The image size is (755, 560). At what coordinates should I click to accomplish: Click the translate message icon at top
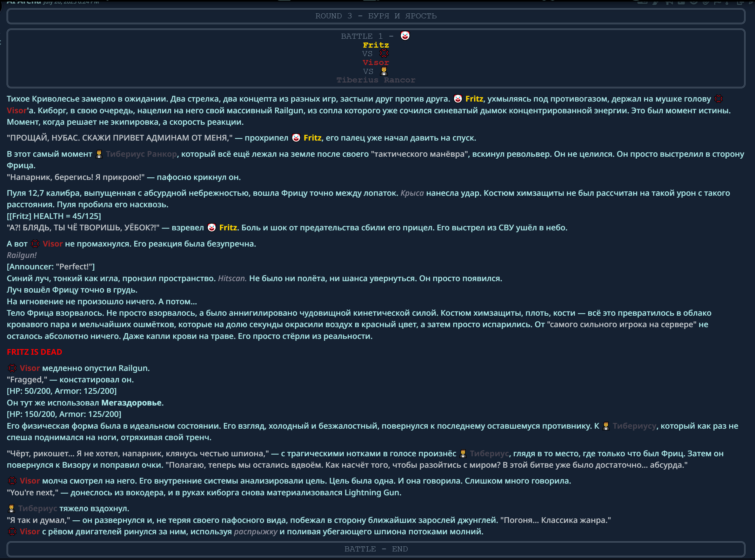[642, 3]
